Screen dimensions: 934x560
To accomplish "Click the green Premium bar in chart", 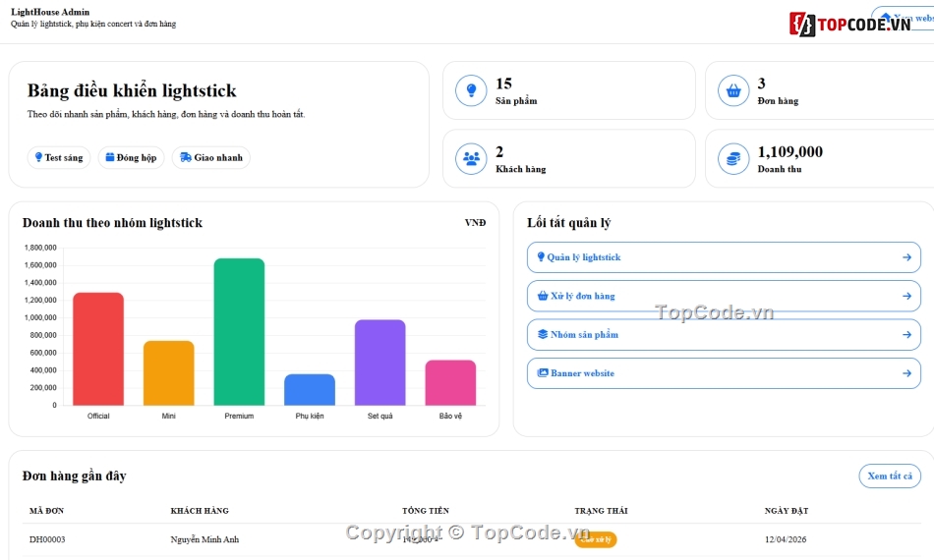I will pos(239,332).
